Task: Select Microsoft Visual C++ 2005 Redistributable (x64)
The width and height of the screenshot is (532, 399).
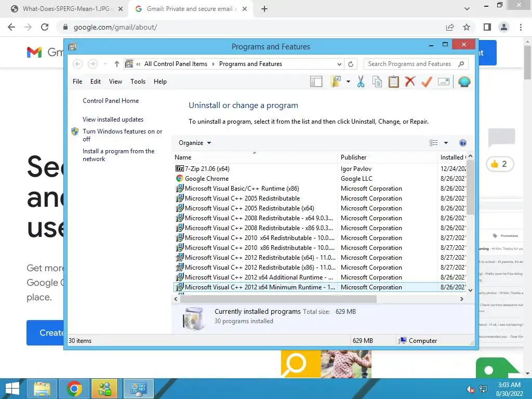Action: pyautogui.click(x=320, y=208)
